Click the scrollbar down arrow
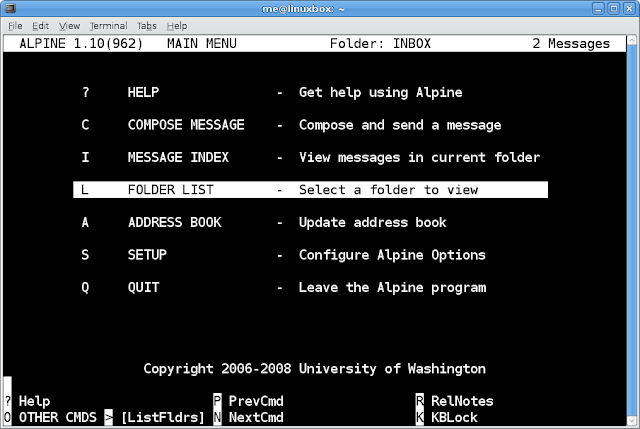The height and width of the screenshot is (429, 640). coord(631,420)
